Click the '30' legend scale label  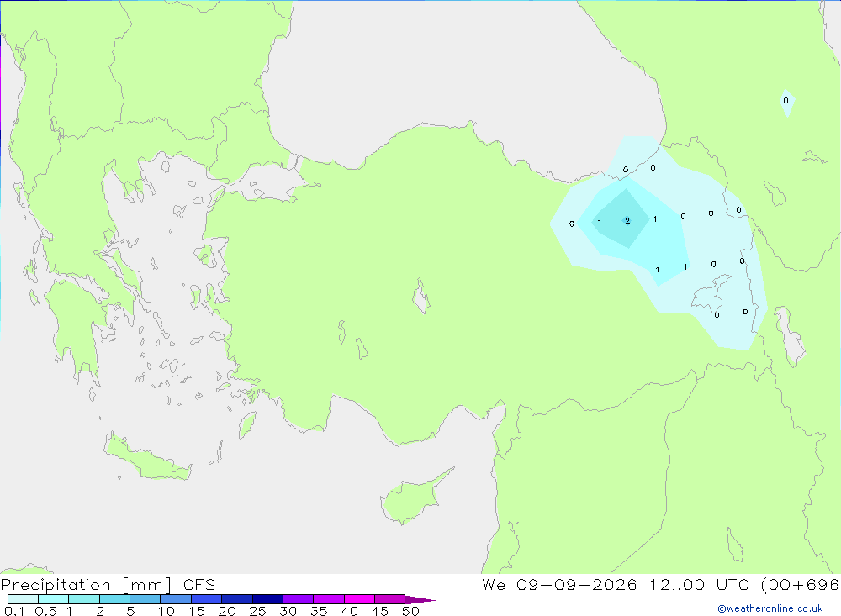tap(288, 611)
